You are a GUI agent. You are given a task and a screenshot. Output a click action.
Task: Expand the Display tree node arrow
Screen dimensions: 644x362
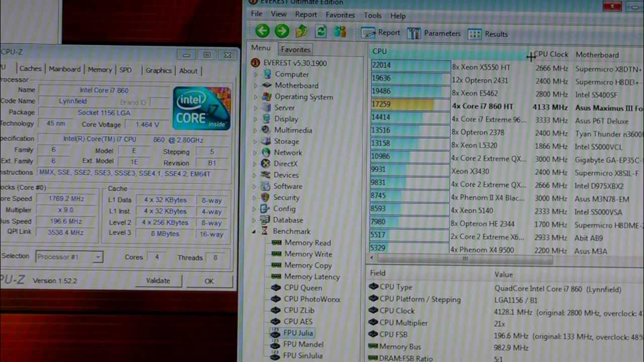click(256, 119)
